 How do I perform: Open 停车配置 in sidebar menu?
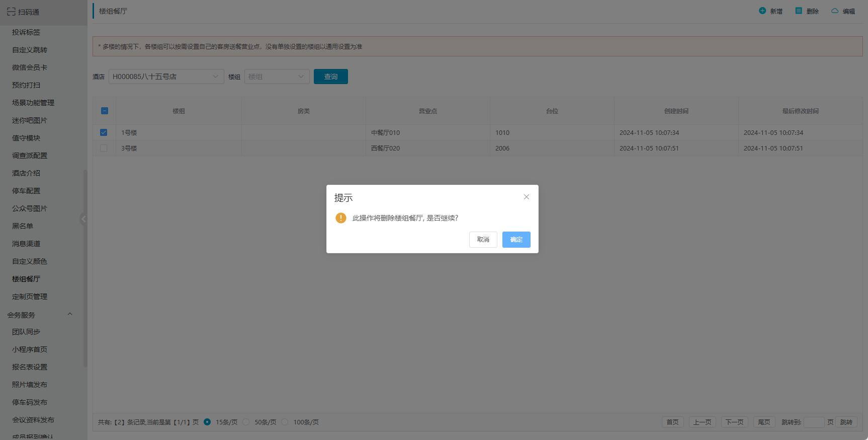click(26, 191)
